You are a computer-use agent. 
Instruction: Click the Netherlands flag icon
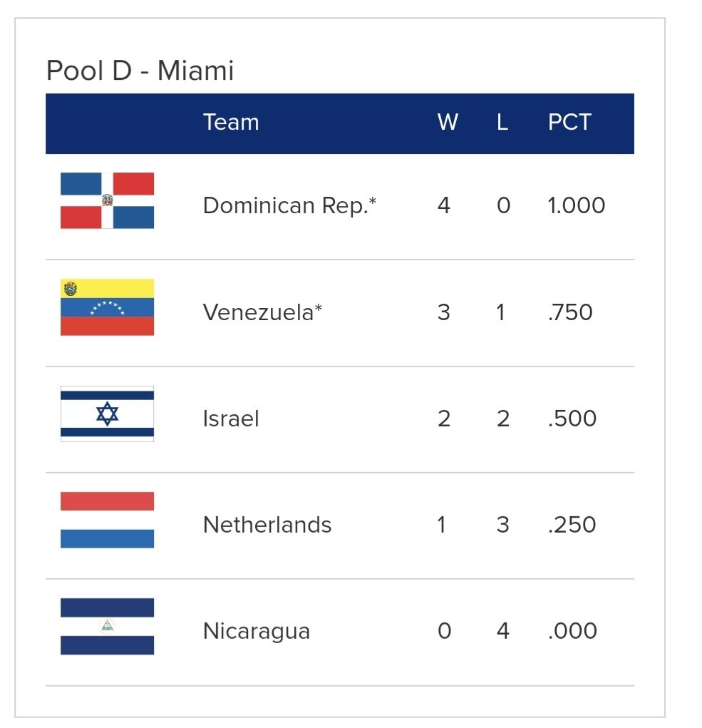coord(107,520)
